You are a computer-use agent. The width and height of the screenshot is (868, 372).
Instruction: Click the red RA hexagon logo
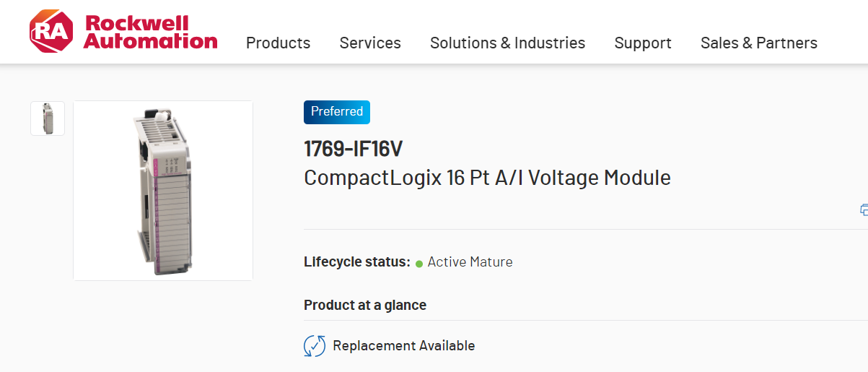51,32
